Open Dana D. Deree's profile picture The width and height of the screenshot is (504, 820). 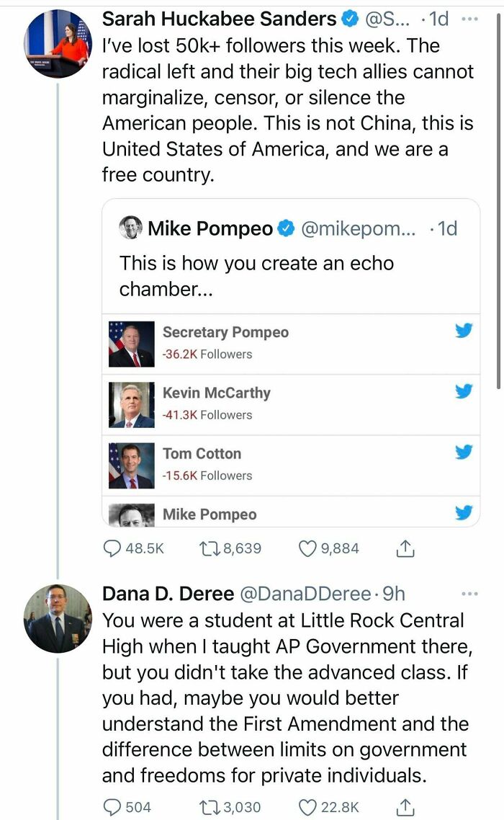[x=56, y=620]
